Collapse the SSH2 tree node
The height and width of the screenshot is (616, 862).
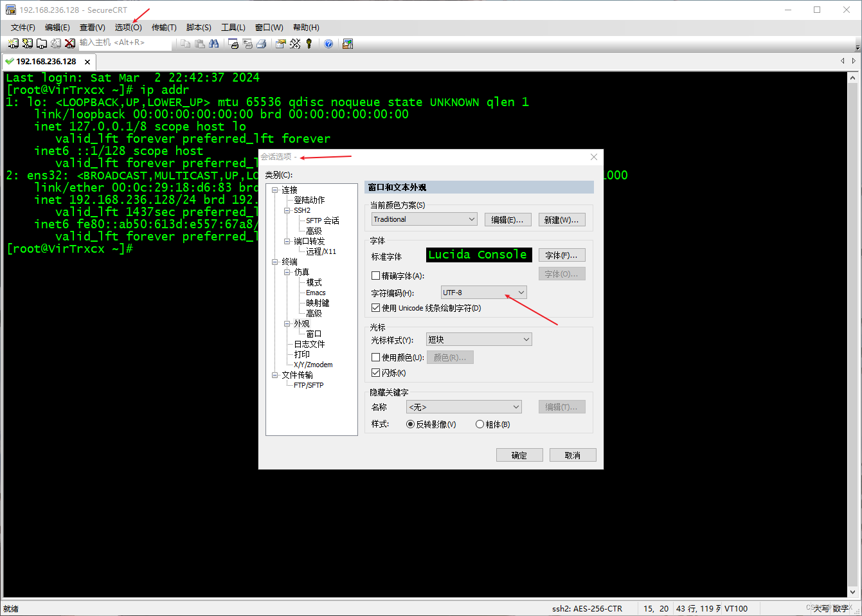click(x=287, y=210)
